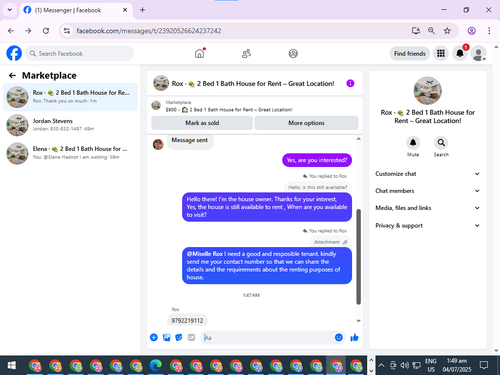Open the Groups icon in top navigation

293,53
